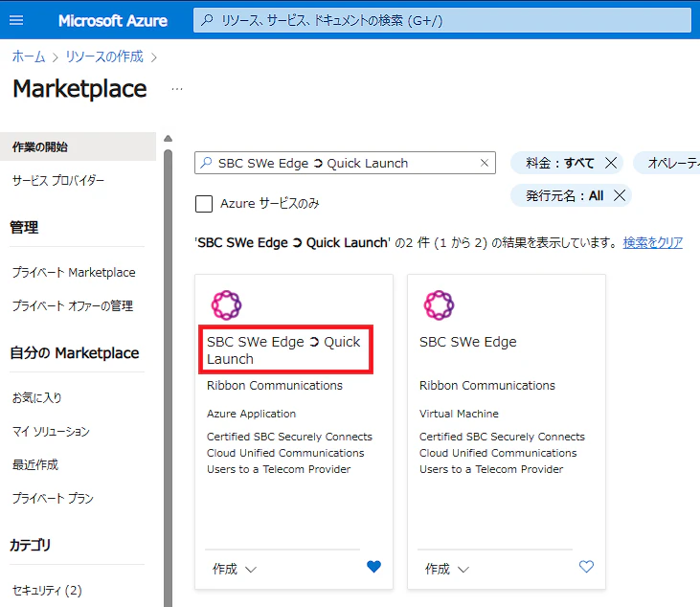Image resolution: width=700 pixels, height=607 pixels.
Task: Click description text on Quick Launch card
Action: 289,453
